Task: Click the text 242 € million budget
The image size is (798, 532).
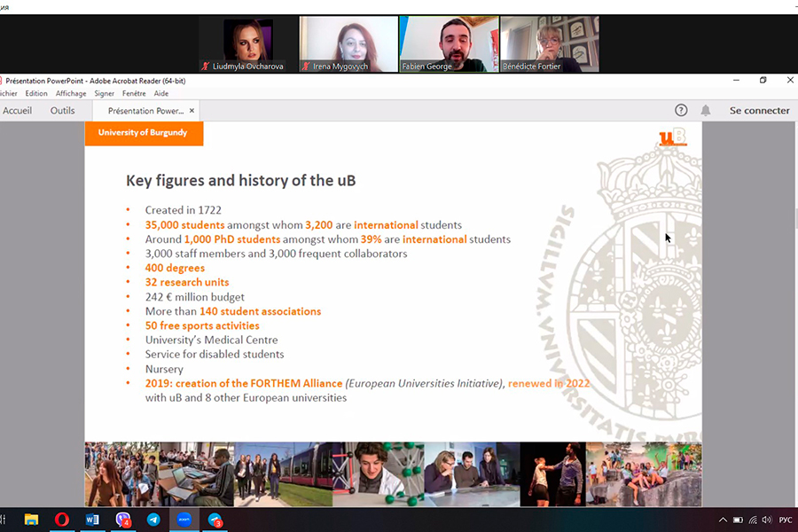Action: pyautogui.click(x=195, y=297)
